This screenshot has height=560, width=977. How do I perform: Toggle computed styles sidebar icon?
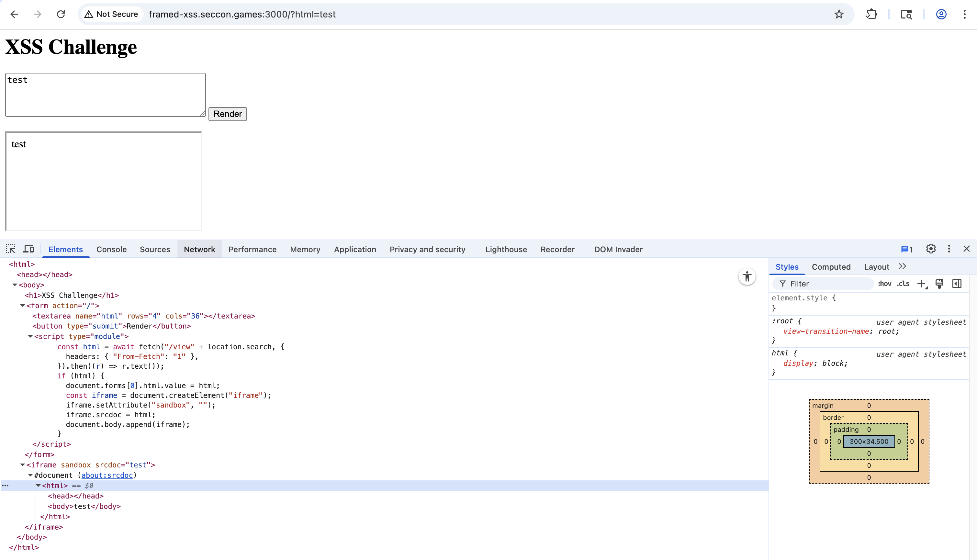[957, 284]
